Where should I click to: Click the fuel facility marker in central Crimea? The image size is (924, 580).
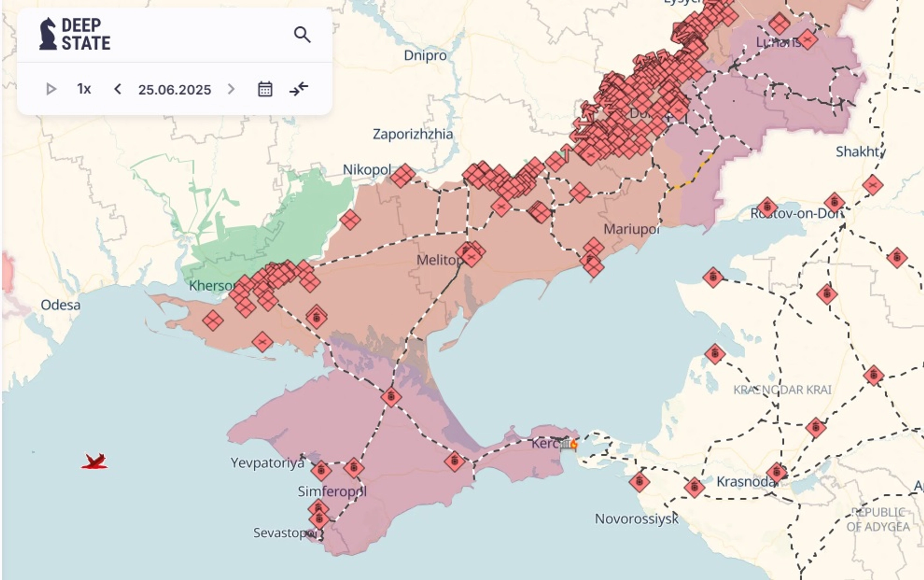click(392, 398)
